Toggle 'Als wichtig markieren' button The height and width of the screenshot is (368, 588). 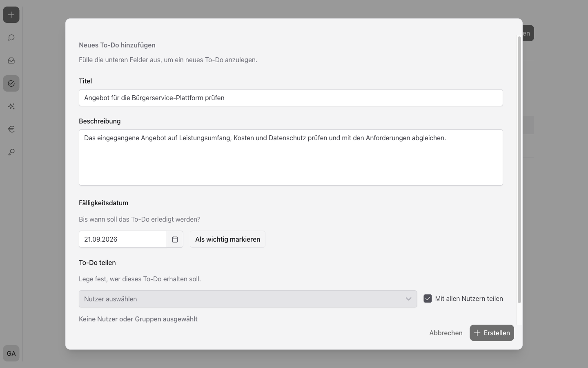(x=227, y=239)
